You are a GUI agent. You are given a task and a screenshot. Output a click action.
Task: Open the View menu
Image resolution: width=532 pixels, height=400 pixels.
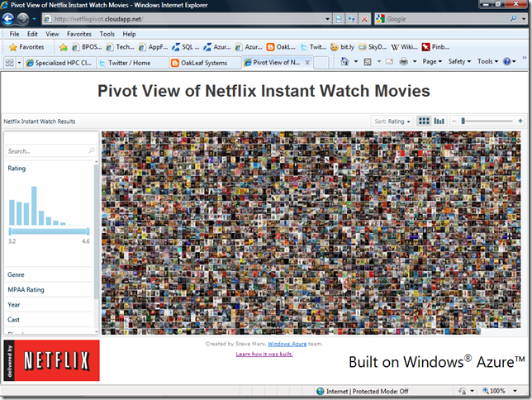pos(52,34)
